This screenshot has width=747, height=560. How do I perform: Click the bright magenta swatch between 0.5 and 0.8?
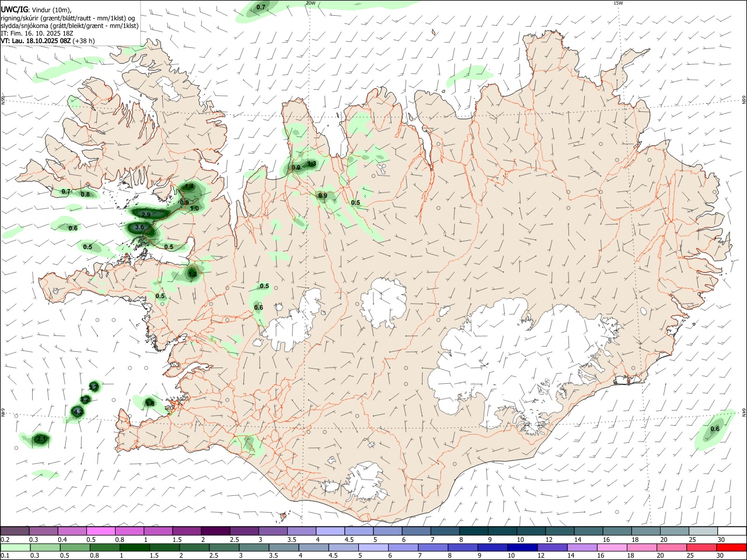pos(100,531)
